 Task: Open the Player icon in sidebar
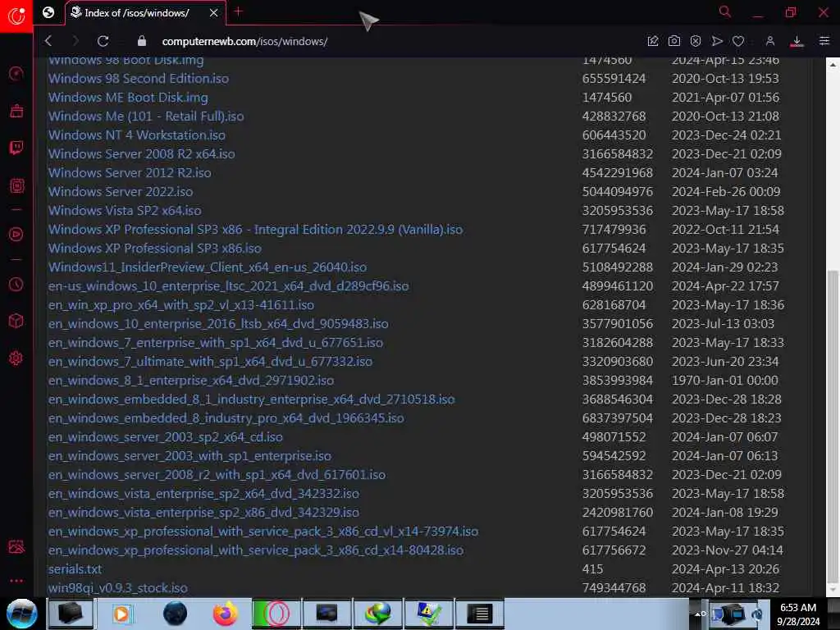16,234
